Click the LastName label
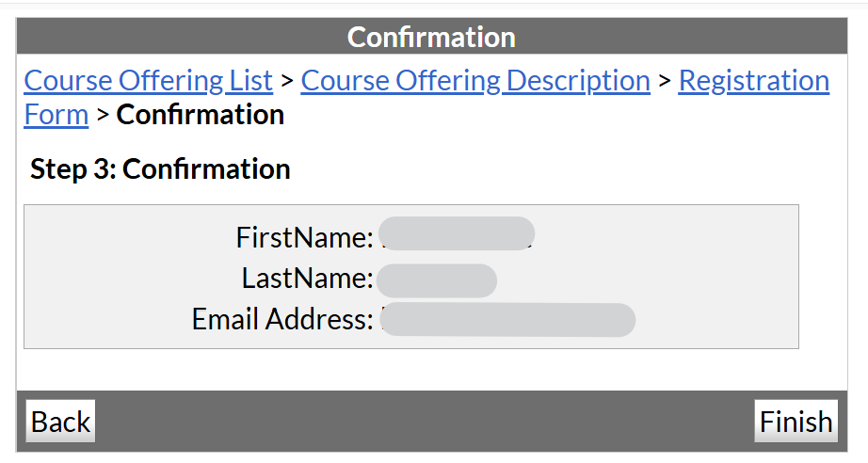The height and width of the screenshot is (463, 868). (x=308, y=279)
